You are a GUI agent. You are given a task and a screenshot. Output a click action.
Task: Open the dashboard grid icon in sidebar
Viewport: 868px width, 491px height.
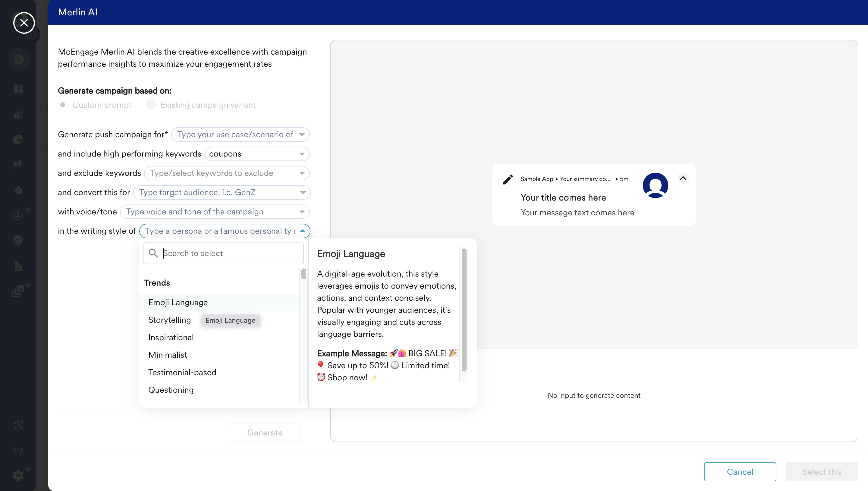pos(18,89)
